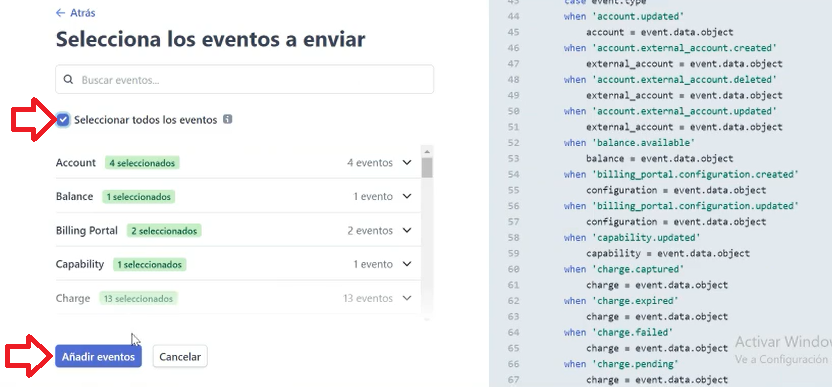
Task: Click code line 'capability.updated'
Action: [632, 237]
